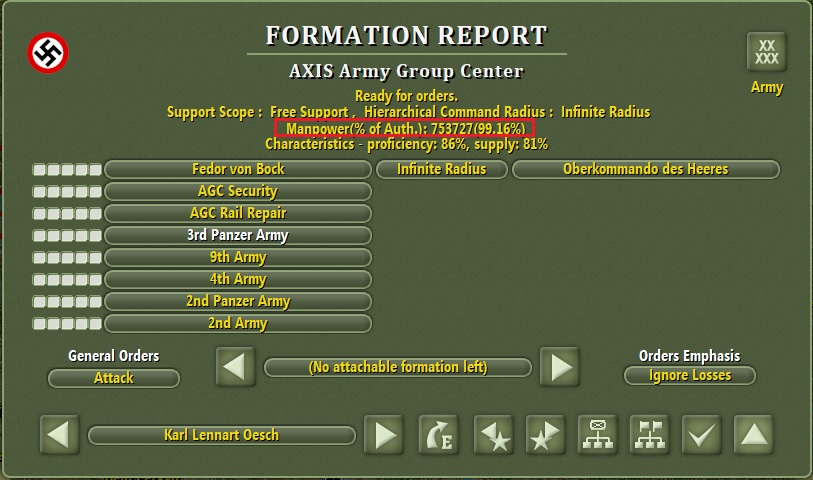Open 3rd Panzer Army formation
This screenshot has height=480, width=813.
[238, 235]
